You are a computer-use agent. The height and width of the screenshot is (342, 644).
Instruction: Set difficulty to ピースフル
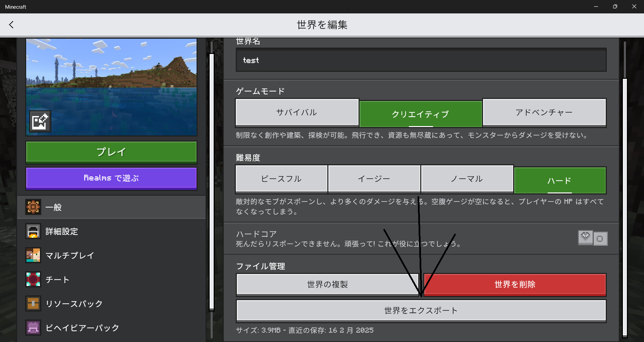(282, 179)
